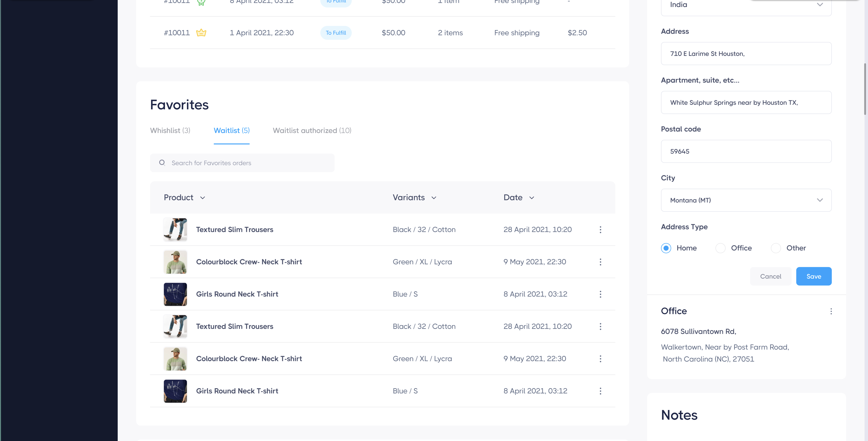Open the kebab menu for Textured Slim Trousers
Screen dimensions: 868x441
point(600,230)
